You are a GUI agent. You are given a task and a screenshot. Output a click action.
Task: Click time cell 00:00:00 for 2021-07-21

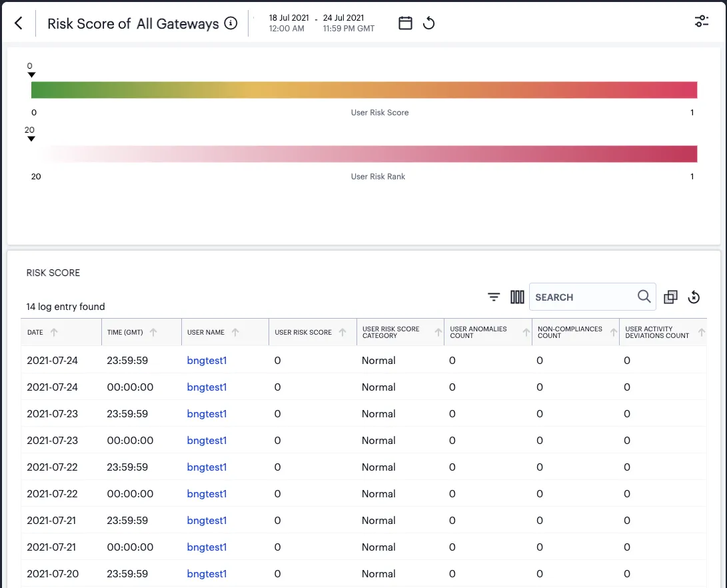pyautogui.click(x=130, y=547)
